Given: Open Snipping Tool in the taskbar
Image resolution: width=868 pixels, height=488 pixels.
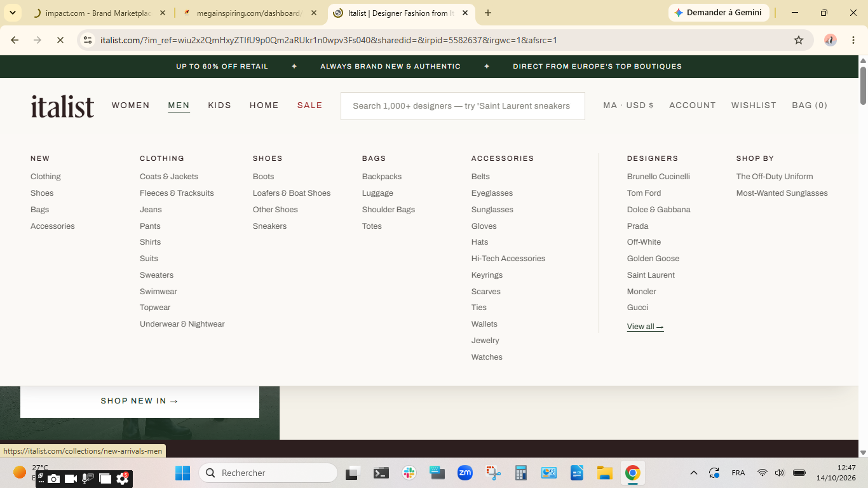Looking at the screenshot, I should coord(493,473).
